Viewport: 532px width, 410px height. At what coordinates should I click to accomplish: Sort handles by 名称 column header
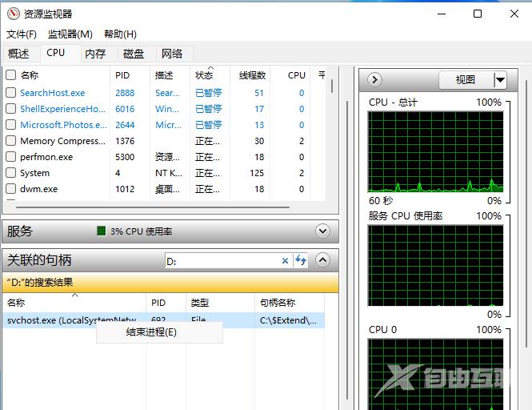tap(74, 303)
